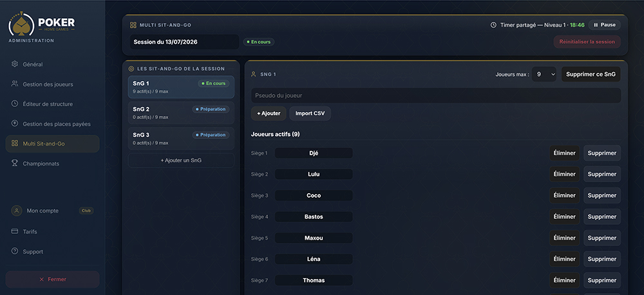Open Support help icon

pyautogui.click(x=15, y=251)
